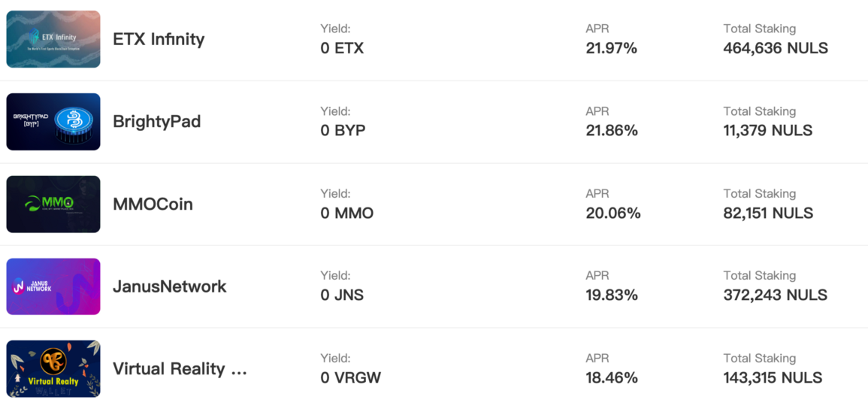Click the 20.06% APR of MMOCoin
Screen dimensions: 868x406
coord(613,214)
